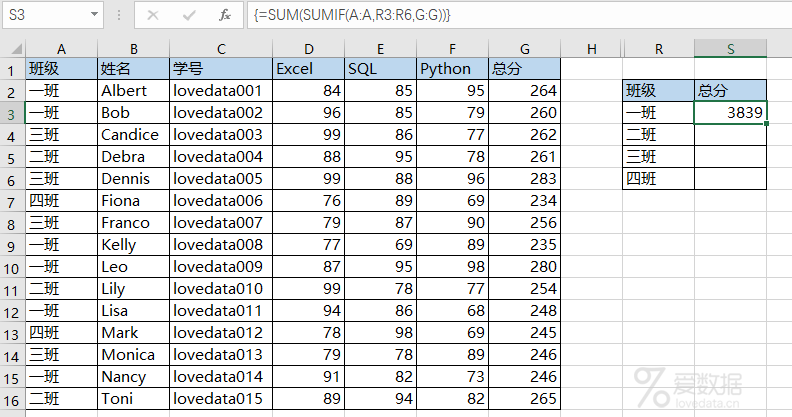Select row 1 header
792x417 pixels.
(12, 69)
